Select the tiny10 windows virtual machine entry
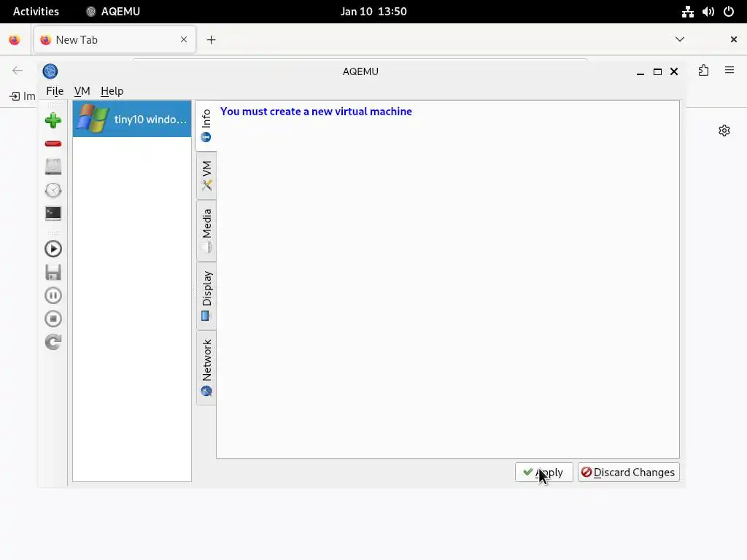The height and width of the screenshot is (560, 747). pos(132,119)
